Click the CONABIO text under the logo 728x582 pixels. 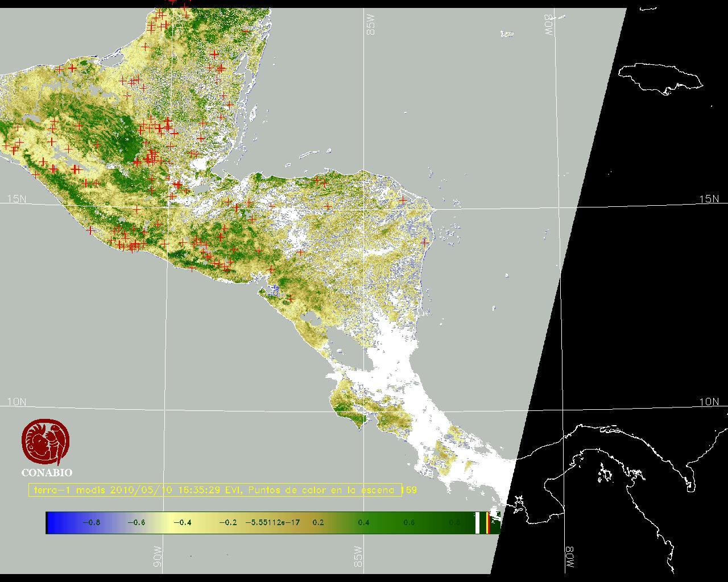[47, 472]
